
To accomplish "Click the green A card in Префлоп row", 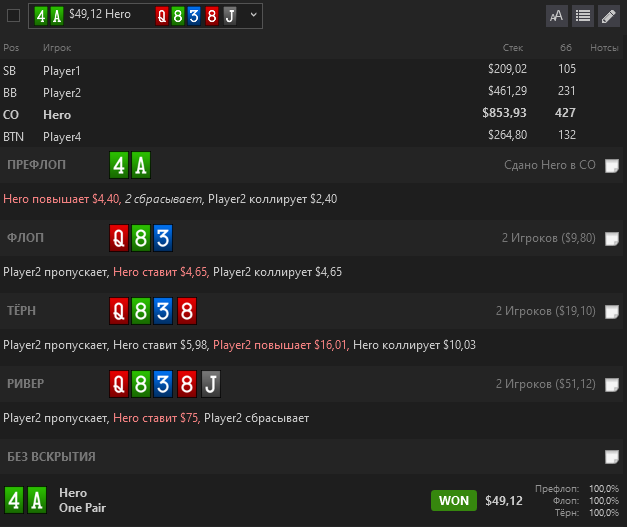I will [x=141, y=165].
